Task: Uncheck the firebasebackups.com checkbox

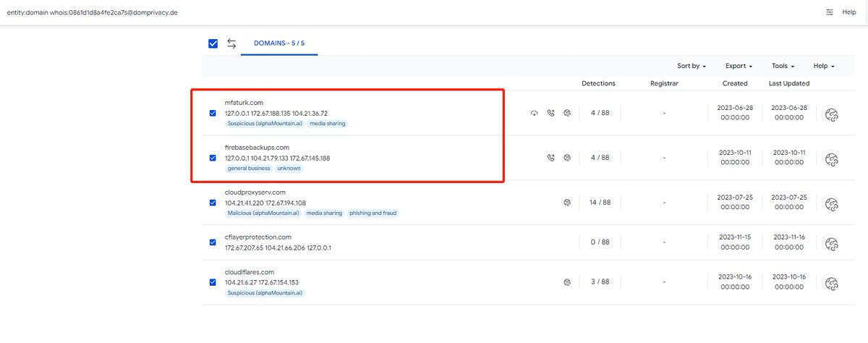Action: click(x=213, y=158)
